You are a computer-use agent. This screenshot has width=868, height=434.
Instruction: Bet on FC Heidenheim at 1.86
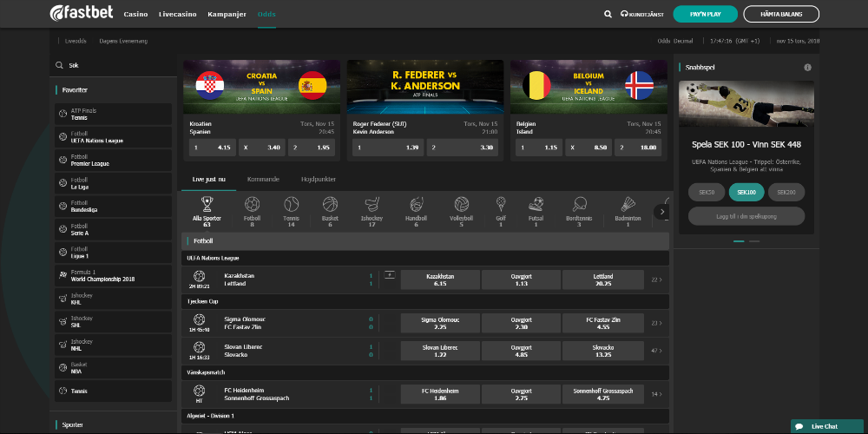(440, 394)
